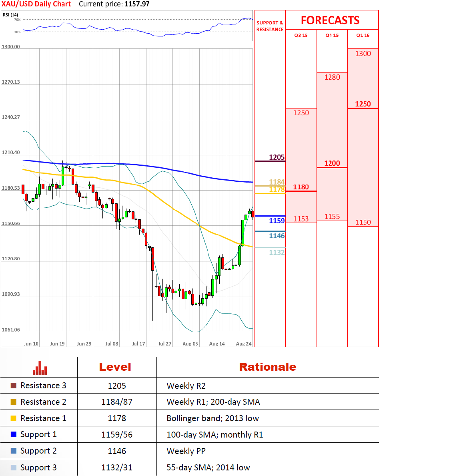This screenshot has height=476, width=461.
Task: Click the Jul 08 date axis label
Action: tap(112, 343)
